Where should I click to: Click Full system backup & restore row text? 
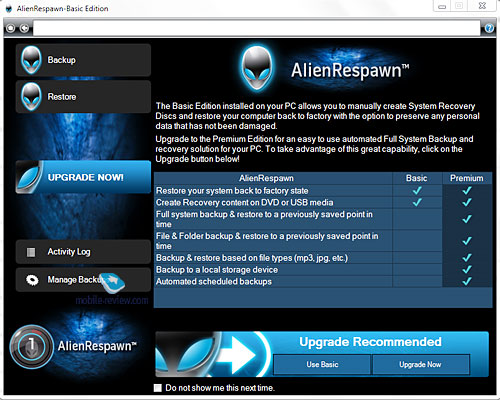264,219
